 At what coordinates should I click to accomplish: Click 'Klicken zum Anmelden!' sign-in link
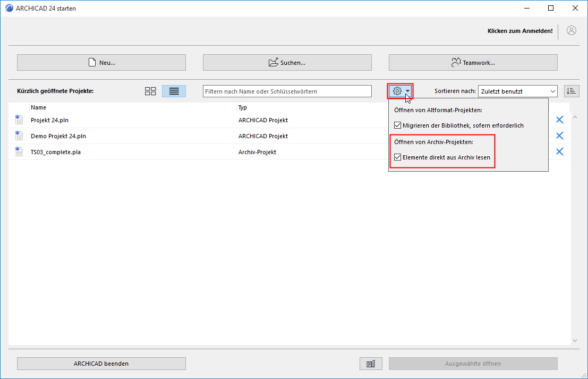point(520,31)
